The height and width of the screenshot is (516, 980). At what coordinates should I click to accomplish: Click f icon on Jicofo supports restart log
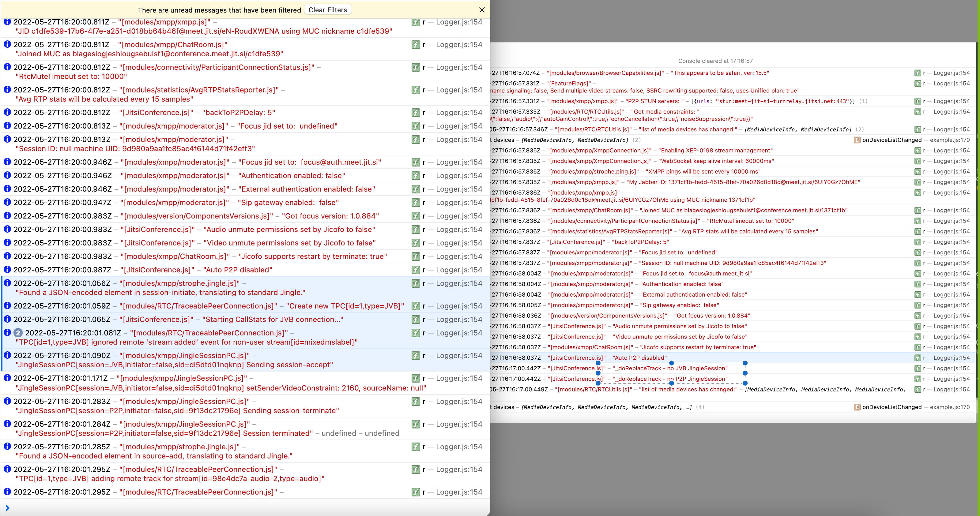(416, 256)
